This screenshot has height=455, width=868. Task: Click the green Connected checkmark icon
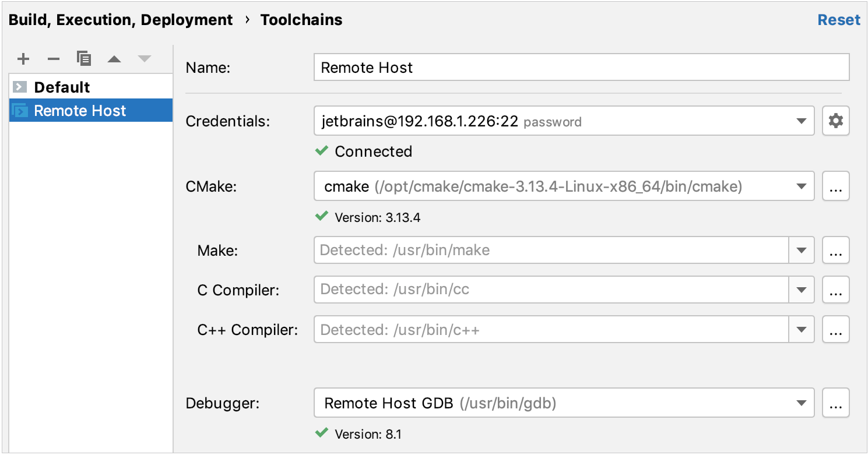click(x=321, y=151)
